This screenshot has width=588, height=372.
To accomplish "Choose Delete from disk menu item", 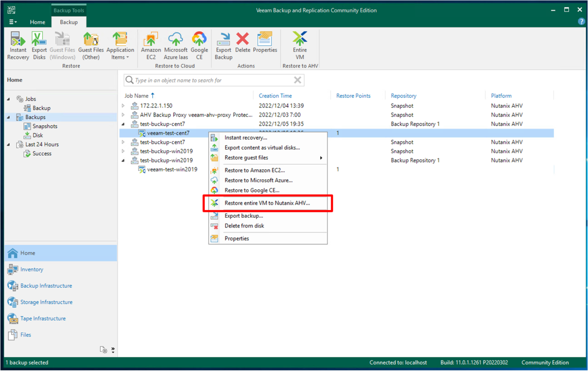I will click(x=268, y=226).
